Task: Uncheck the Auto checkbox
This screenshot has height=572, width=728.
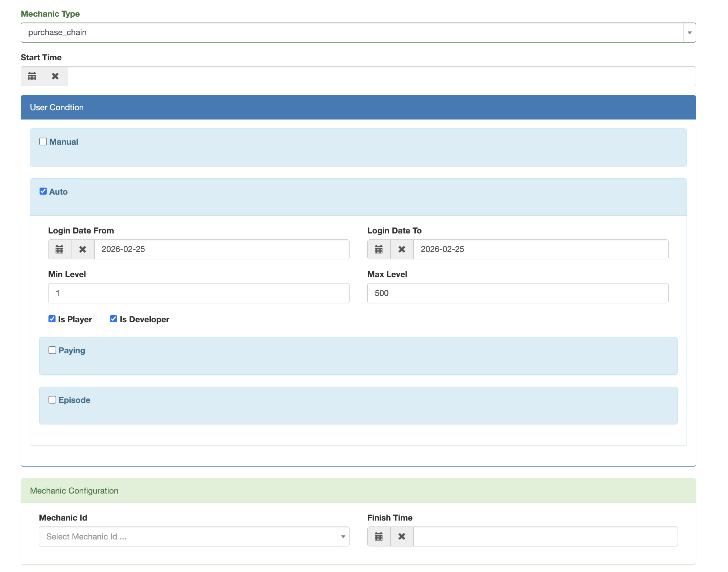Action: [43, 191]
